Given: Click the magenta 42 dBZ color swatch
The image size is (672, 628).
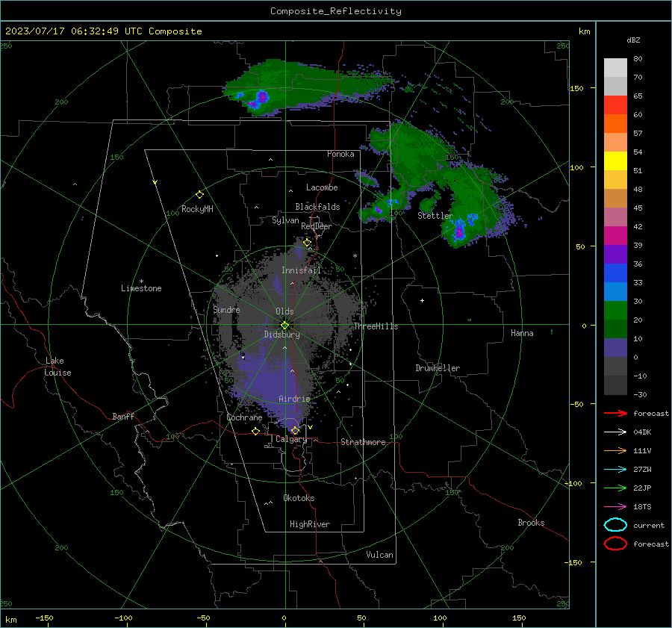Looking at the screenshot, I should coord(615,236).
